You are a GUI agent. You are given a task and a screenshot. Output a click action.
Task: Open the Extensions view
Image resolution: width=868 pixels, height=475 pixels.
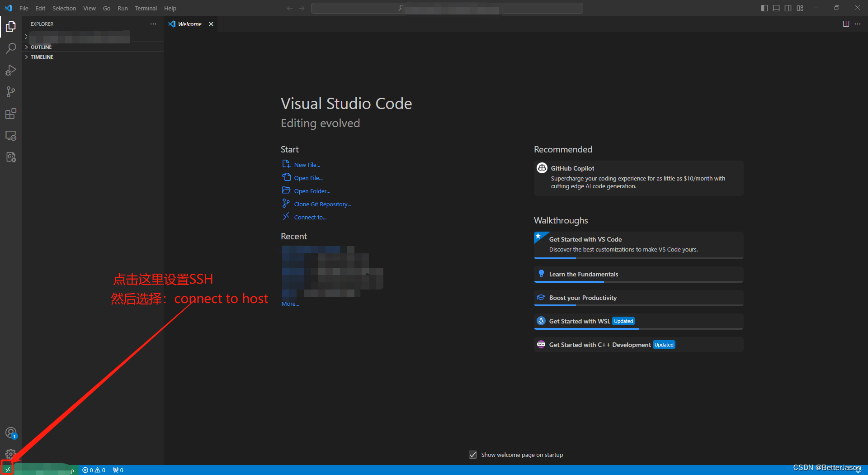pos(11,114)
